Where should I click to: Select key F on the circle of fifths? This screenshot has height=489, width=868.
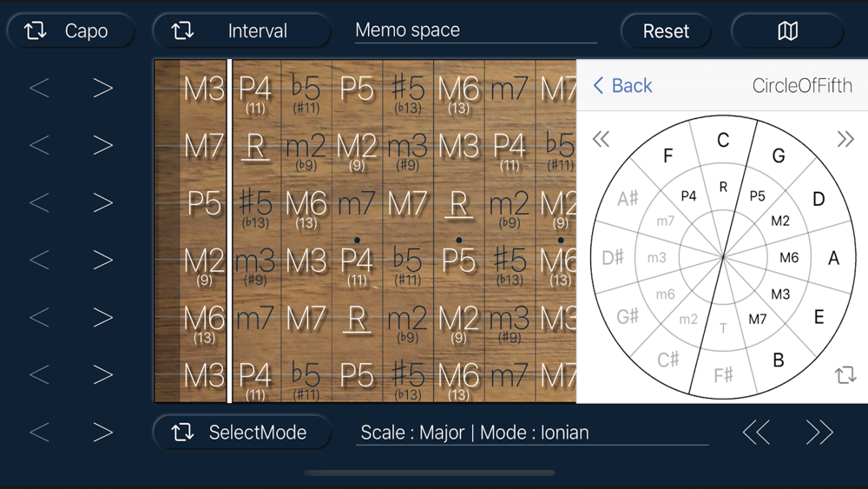668,155
